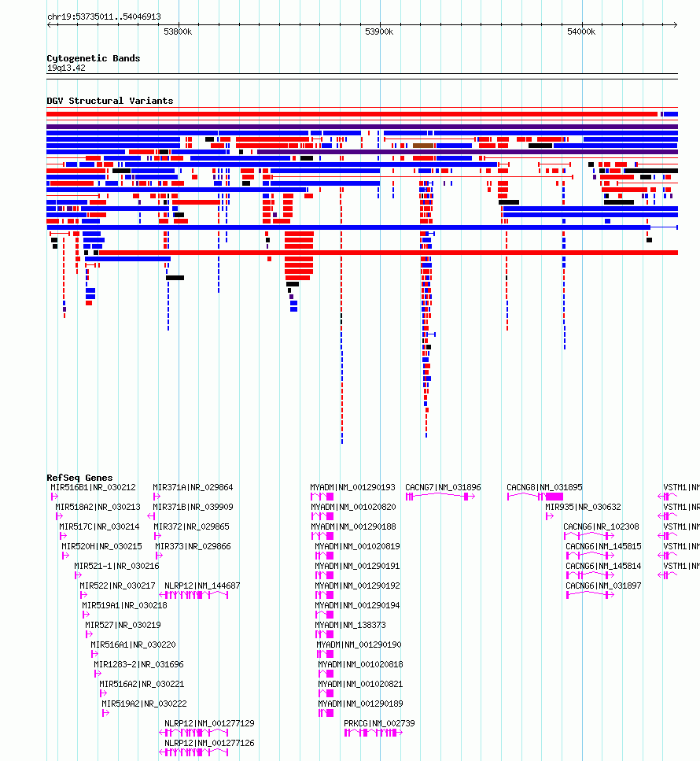Select the MIR935|NR_030632 gene label

583,507
